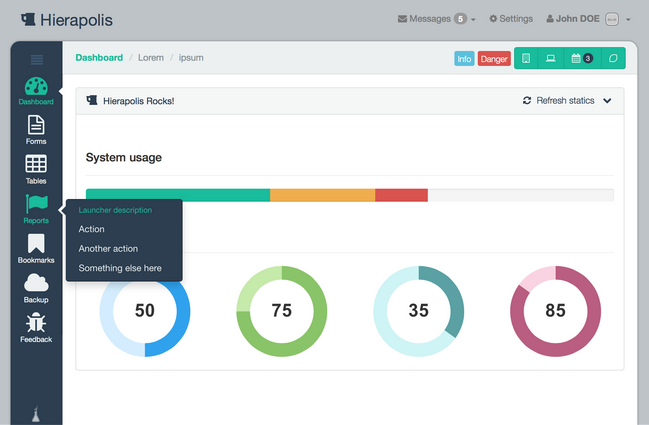Click the Feedback bug icon
The width and height of the screenshot is (649, 425).
(36, 323)
